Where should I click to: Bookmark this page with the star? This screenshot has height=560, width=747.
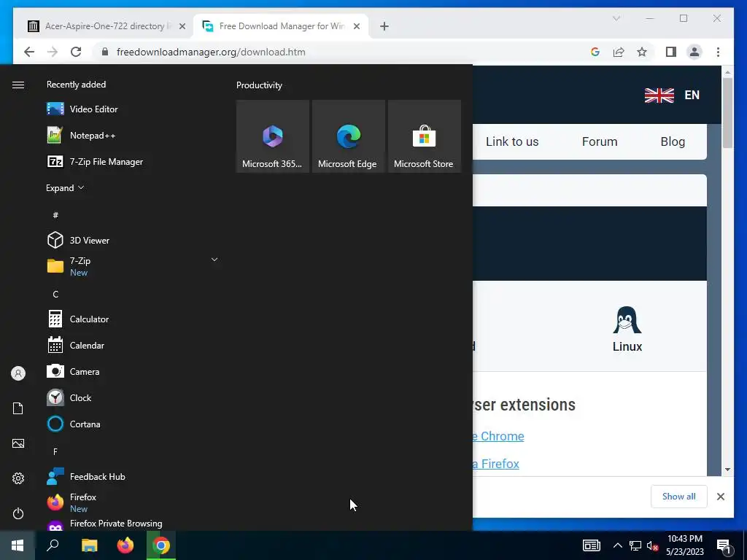pos(642,52)
